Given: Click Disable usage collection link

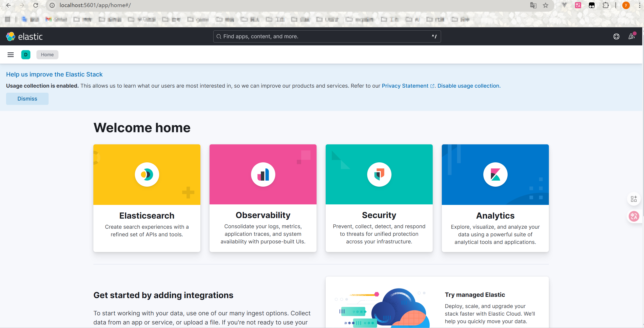Looking at the screenshot, I should click(469, 86).
